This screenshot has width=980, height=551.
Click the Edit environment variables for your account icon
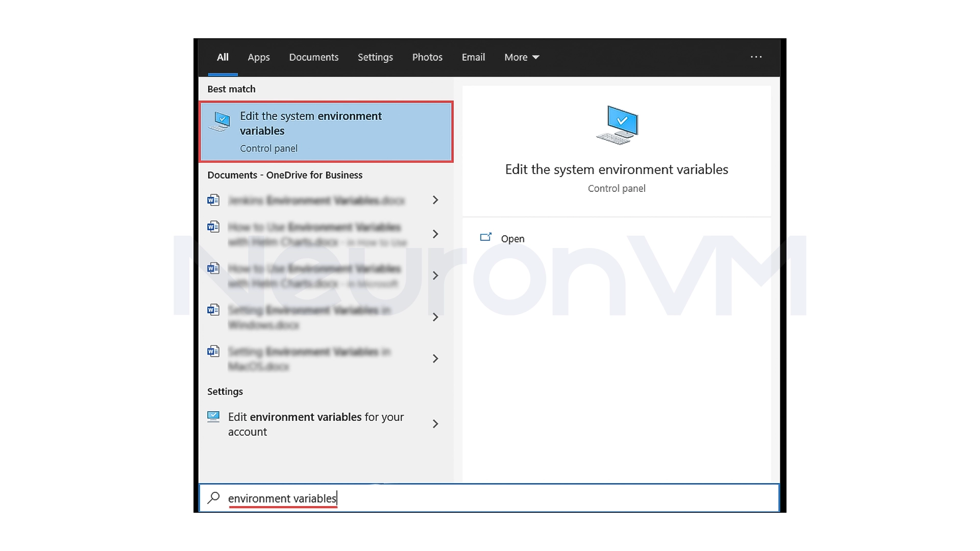click(x=213, y=417)
